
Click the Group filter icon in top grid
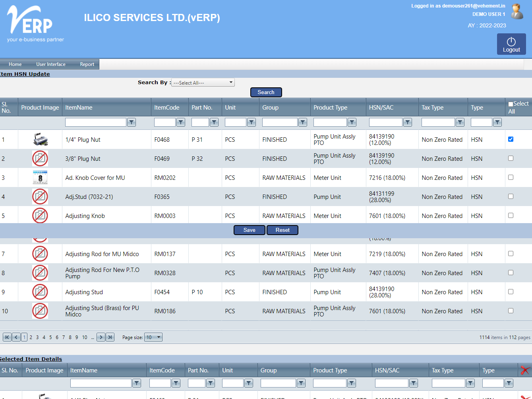[x=303, y=122]
